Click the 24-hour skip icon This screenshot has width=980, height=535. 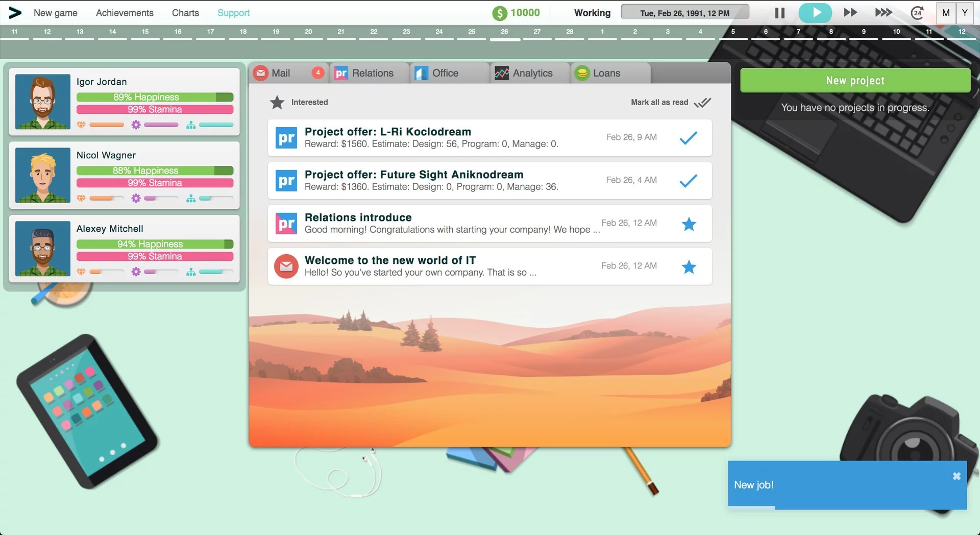pyautogui.click(x=917, y=13)
